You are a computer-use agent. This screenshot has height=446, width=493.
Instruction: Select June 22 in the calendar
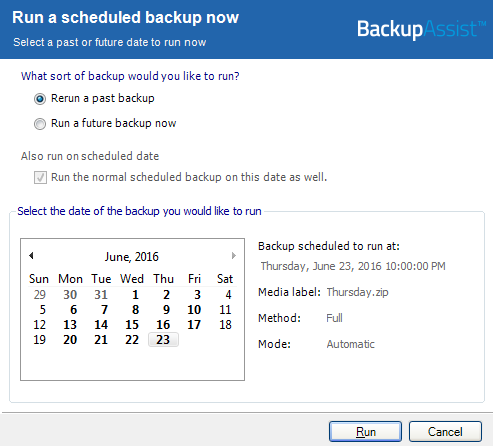[132, 340]
